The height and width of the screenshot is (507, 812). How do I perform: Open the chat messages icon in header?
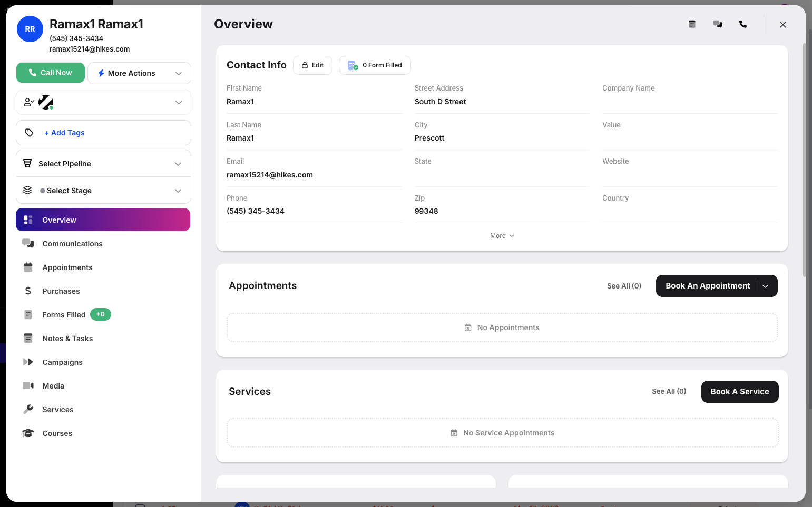(718, 24)
